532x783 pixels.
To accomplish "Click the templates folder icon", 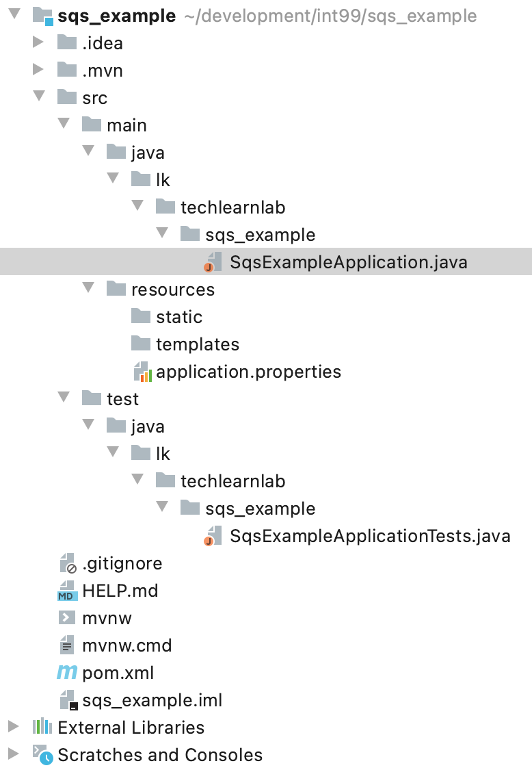I will [x=141, y=344].
